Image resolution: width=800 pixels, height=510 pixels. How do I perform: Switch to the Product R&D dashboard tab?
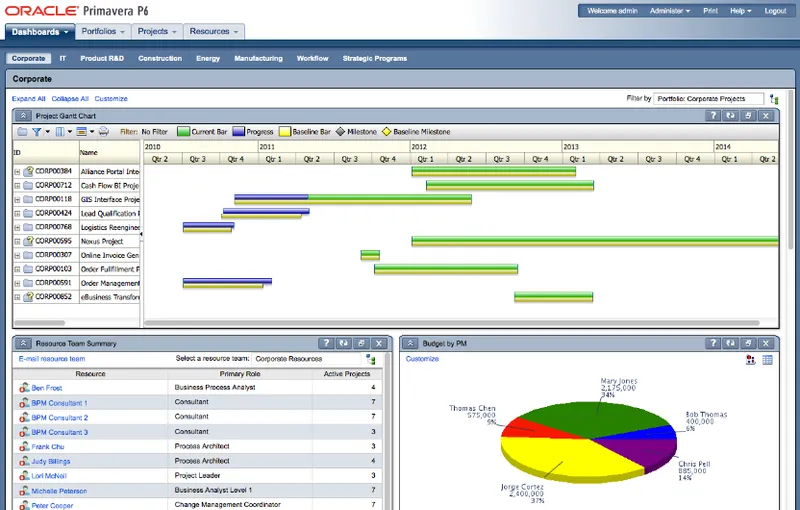(102, 58)
